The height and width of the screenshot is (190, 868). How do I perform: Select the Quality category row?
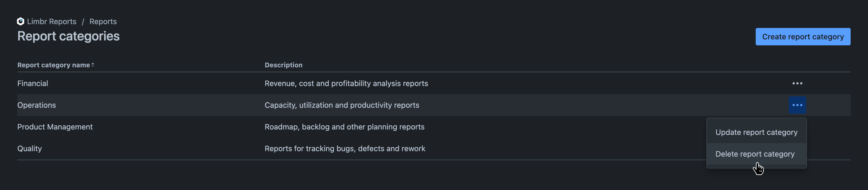(x=30, y=148)
